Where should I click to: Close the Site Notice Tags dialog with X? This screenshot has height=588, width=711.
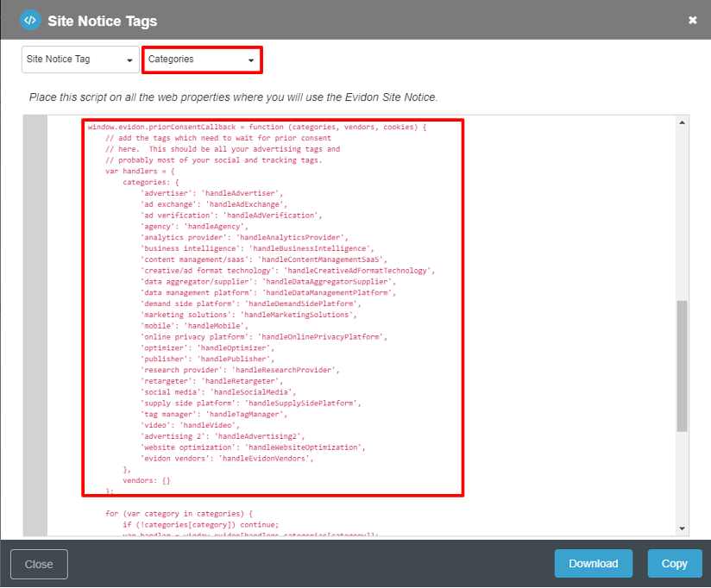(692, 20)
